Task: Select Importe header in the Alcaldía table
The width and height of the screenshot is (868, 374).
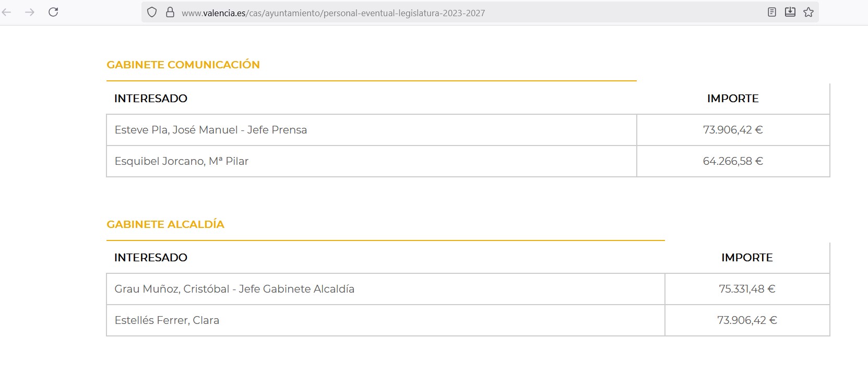Action: pos(747,258)
